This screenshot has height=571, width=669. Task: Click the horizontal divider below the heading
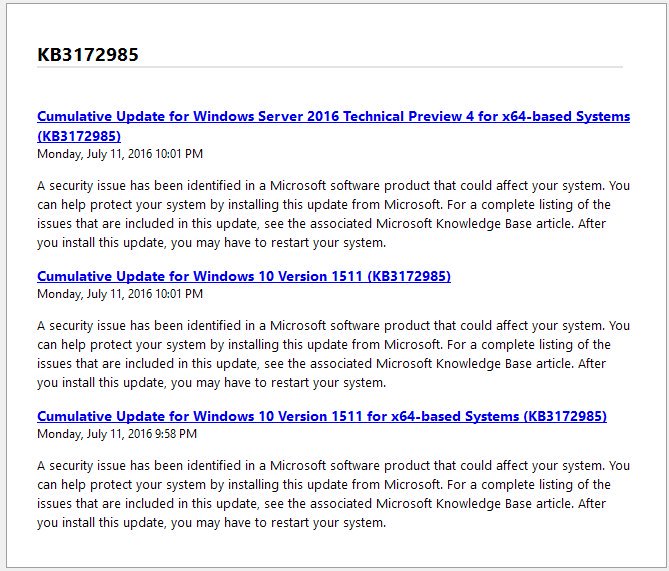point(330,67)
